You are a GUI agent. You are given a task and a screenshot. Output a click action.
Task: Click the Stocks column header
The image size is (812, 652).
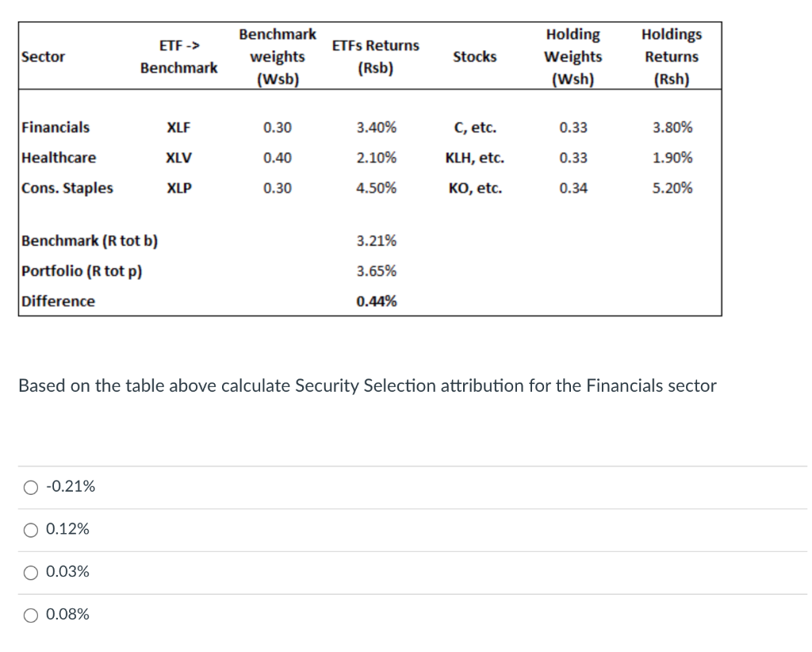click(x=475, y=56)
